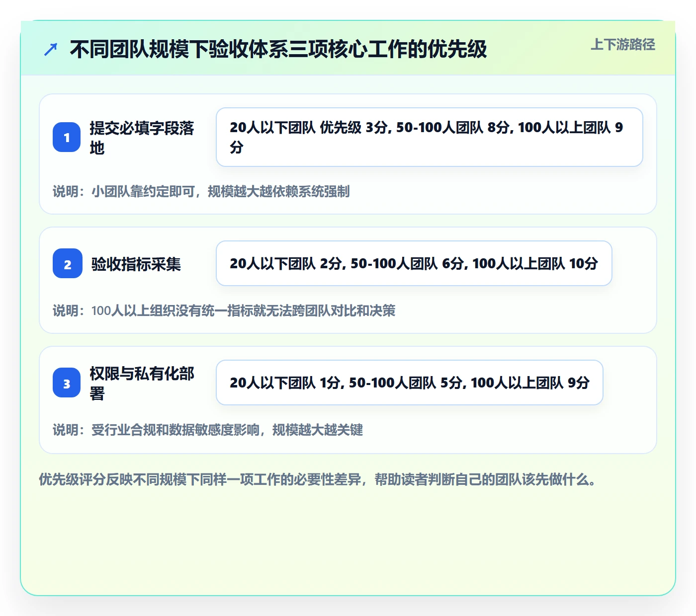Click the note 受行业合规和数据敏感度影响

click(208, 430)
